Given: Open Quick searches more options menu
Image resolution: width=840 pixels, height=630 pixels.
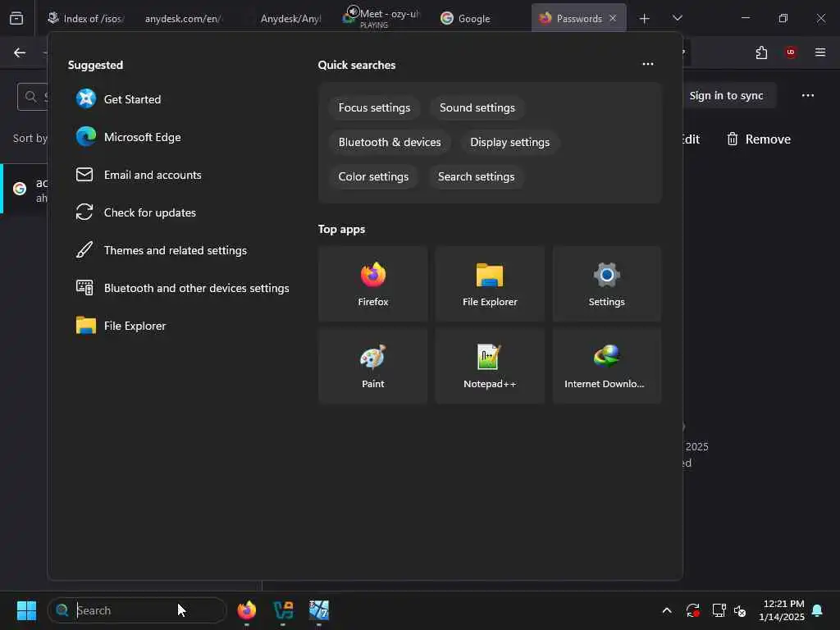Looking at the screenshot, I should pyautogui.click(x=648, y=64).
